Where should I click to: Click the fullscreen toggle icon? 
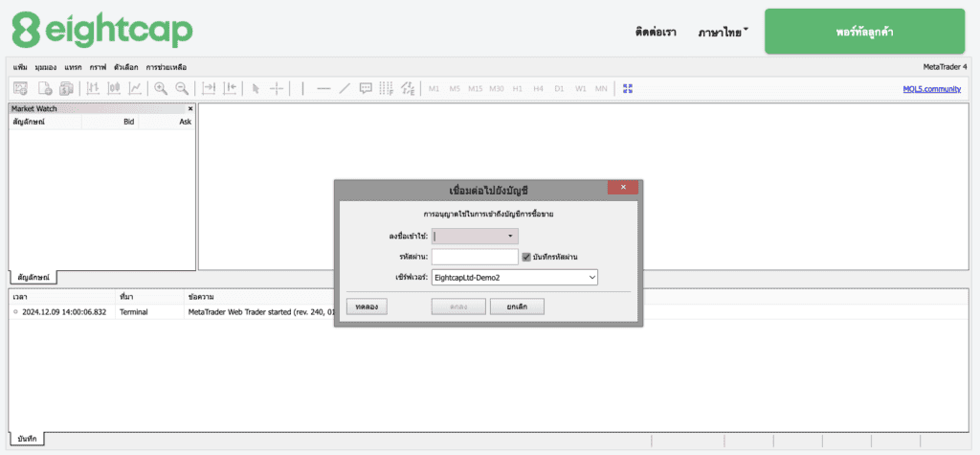tap(628, 88)
